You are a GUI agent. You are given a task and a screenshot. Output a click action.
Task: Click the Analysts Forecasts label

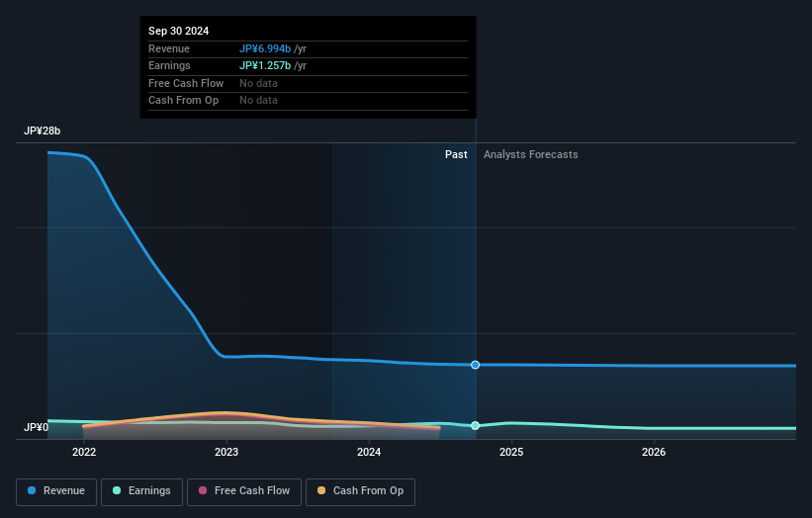pyautogui.click(x=531, y=154)
